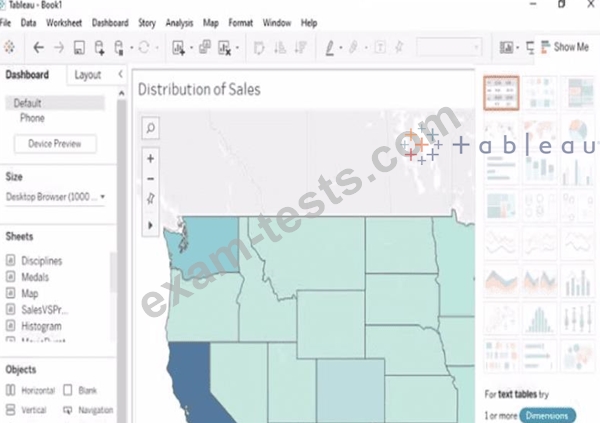Screen dimensions: 600x423
Task: Select the highlighted text table chart type
Action: [x=501, y=92]
